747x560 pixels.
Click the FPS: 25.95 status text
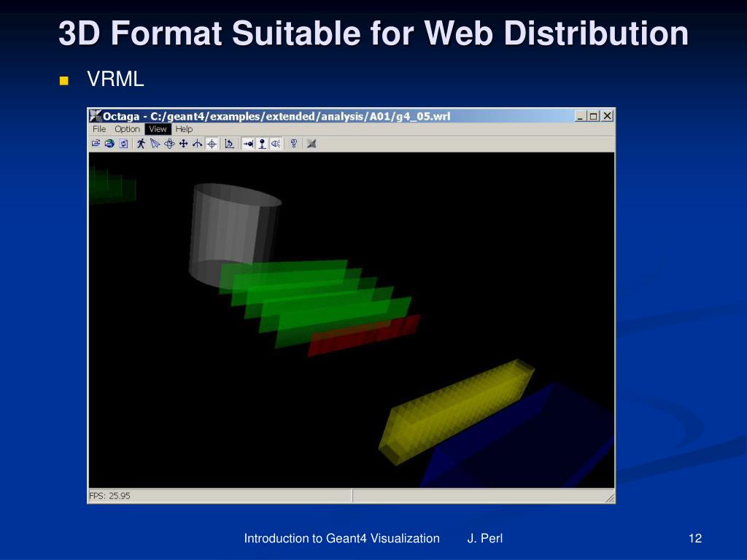[x=109, y=496]
